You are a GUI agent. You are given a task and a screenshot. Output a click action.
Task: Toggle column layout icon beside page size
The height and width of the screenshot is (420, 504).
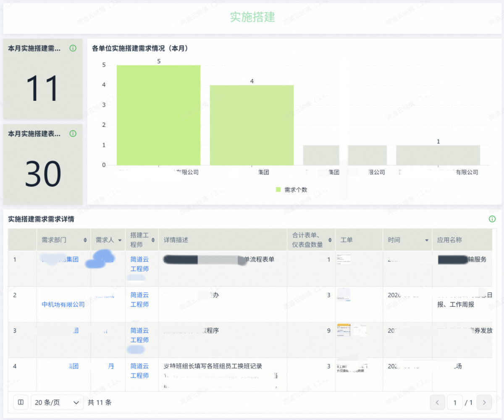[21, 402]
